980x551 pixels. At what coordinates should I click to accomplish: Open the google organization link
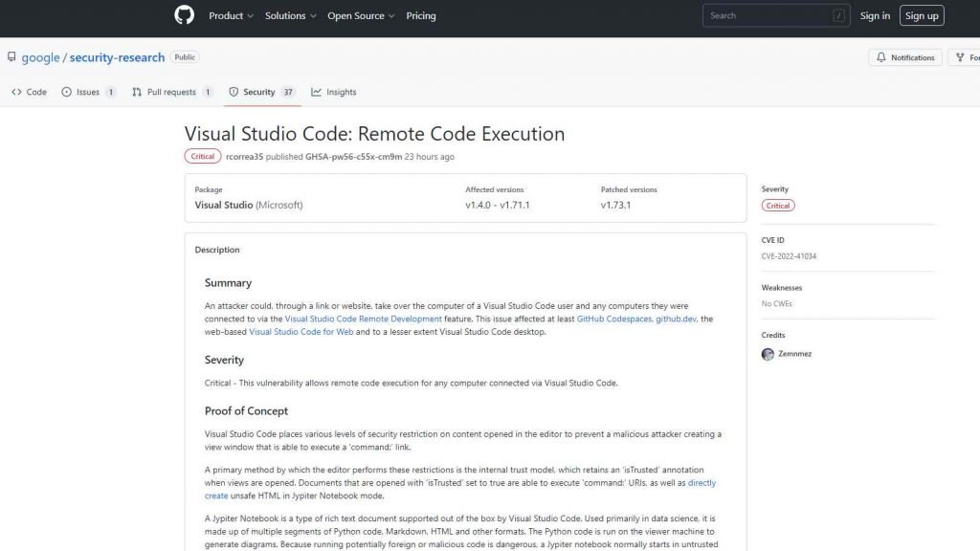click(40, 57)
